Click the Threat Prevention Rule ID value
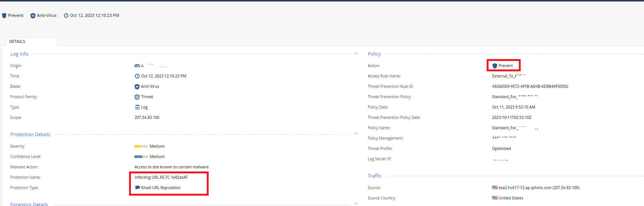Image resolution: width=644 pixels, height=206 pixels. tap(530, 87)
